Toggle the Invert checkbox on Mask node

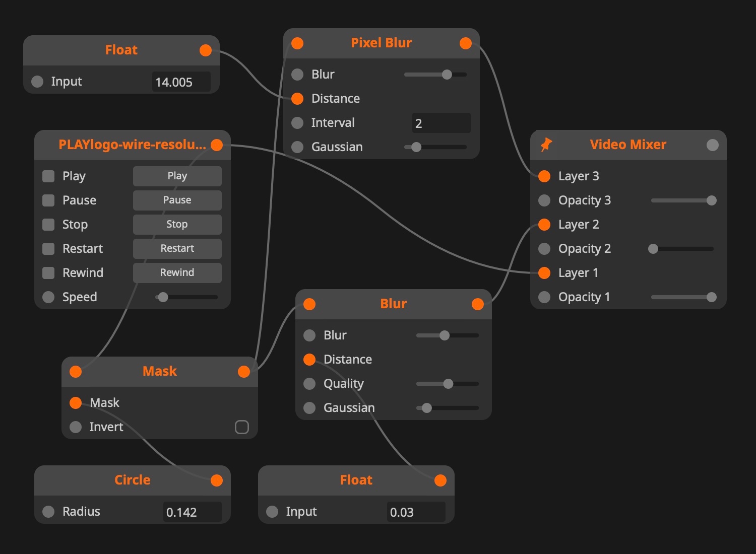coord(242,427)
